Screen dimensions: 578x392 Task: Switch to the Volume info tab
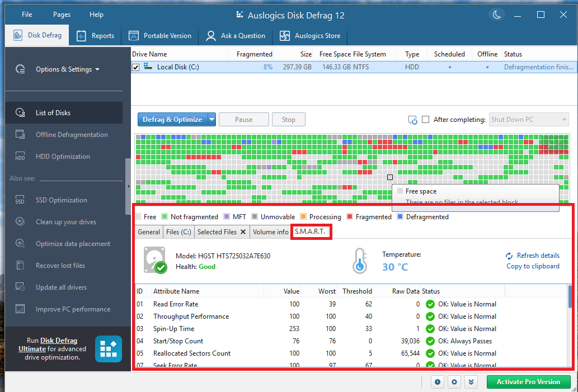270,232
